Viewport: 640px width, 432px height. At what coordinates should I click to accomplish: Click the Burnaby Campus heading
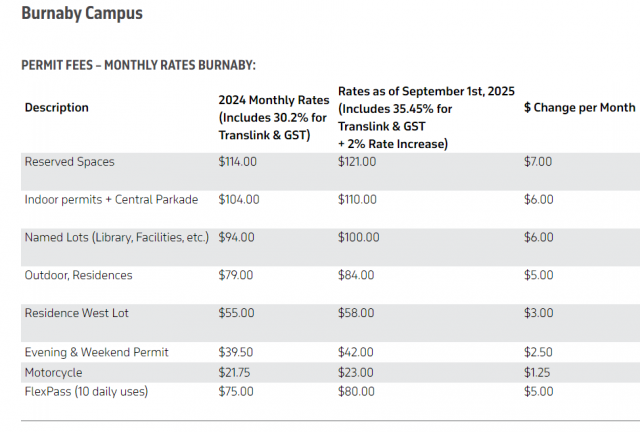click(x=81, y=14)
